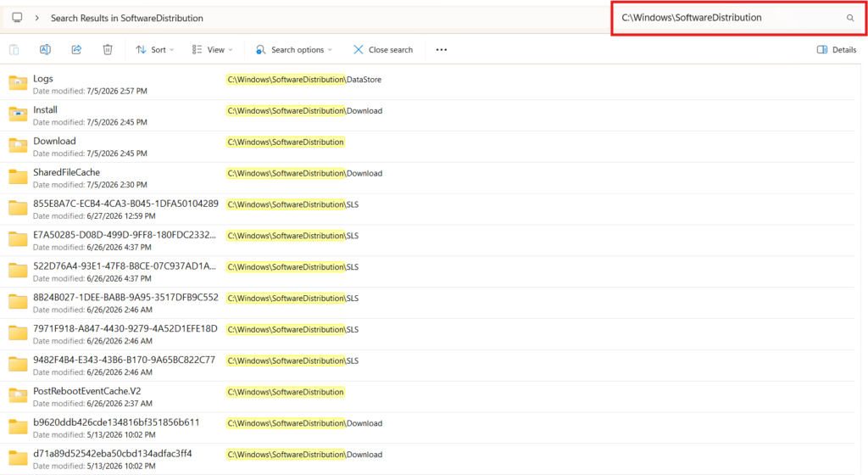
Task: Select the Download folder icon
Action: (18, 146)
